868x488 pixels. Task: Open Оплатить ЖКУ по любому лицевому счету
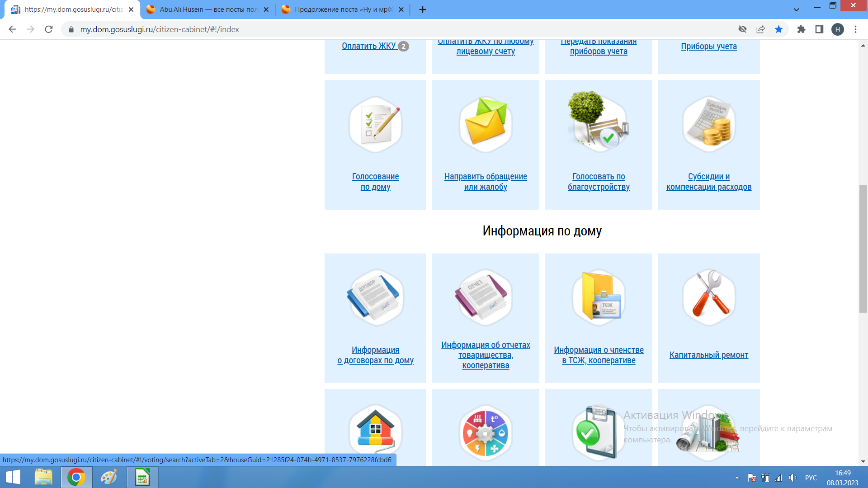click(486, 47)
